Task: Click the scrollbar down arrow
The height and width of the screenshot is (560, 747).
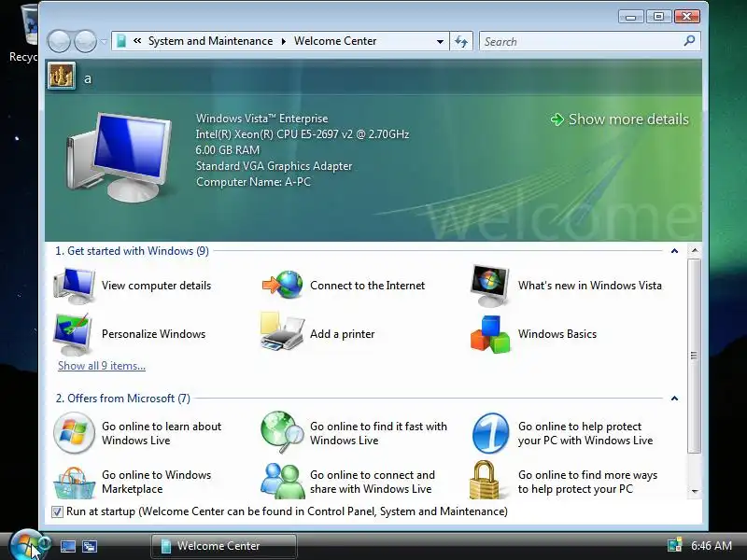Action: (695, 492)
